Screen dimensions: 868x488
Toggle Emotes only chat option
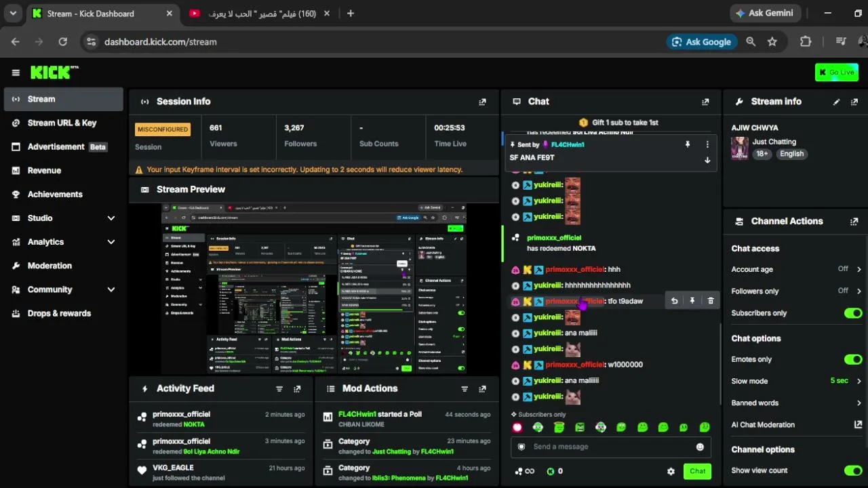[853, 359]
